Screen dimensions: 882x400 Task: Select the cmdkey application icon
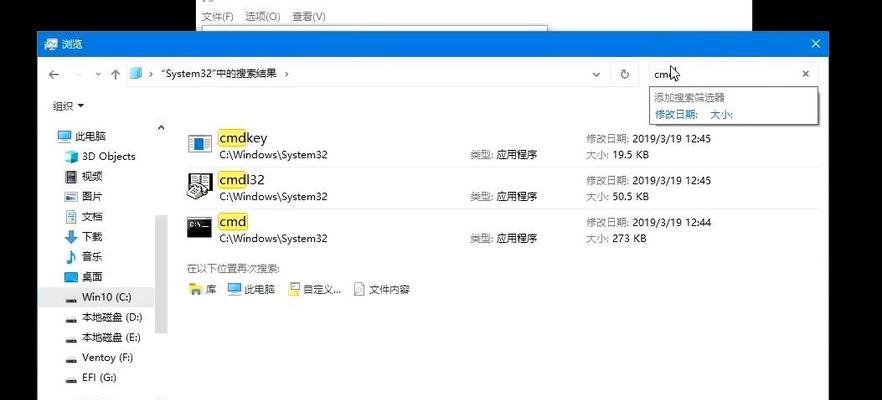[x=199, y=144]
